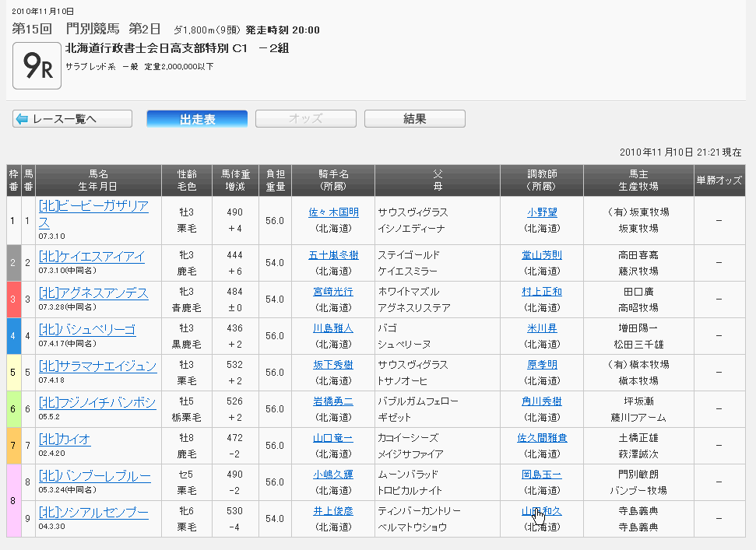Open jockey 山口竜一 link
The width and height of the screenshot is (756, 550).
coord(333,438)
